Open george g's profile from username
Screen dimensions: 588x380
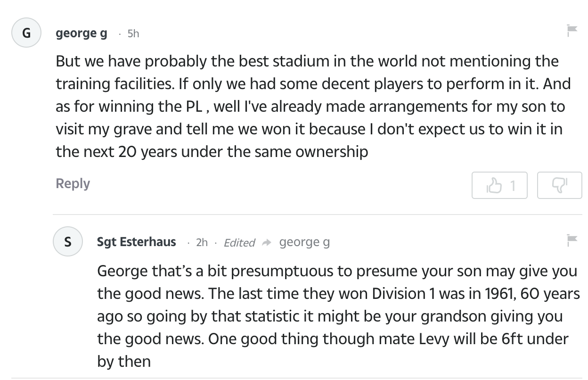[81, 33]
